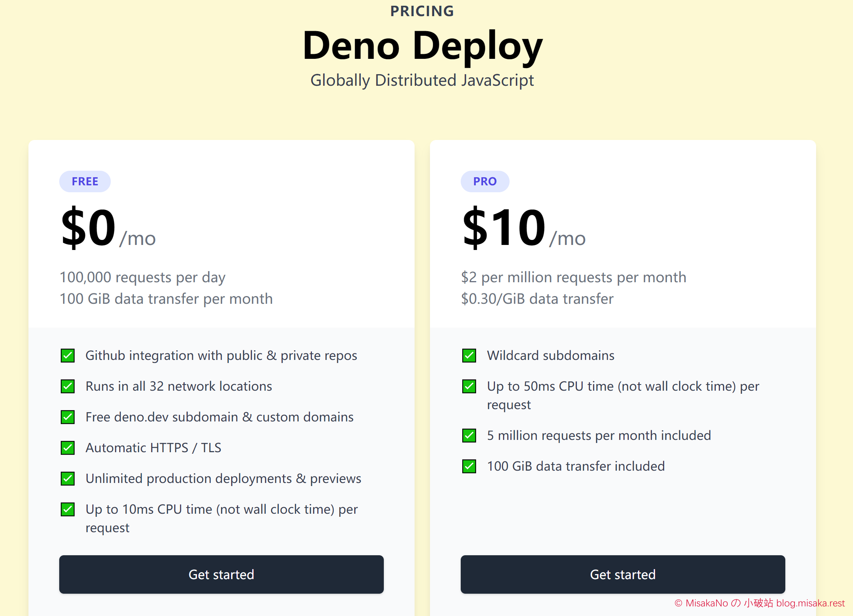Click checkmark icon beside Free deno.dev subdomain
Screen dimensions: 853x616
pos(68,417)
